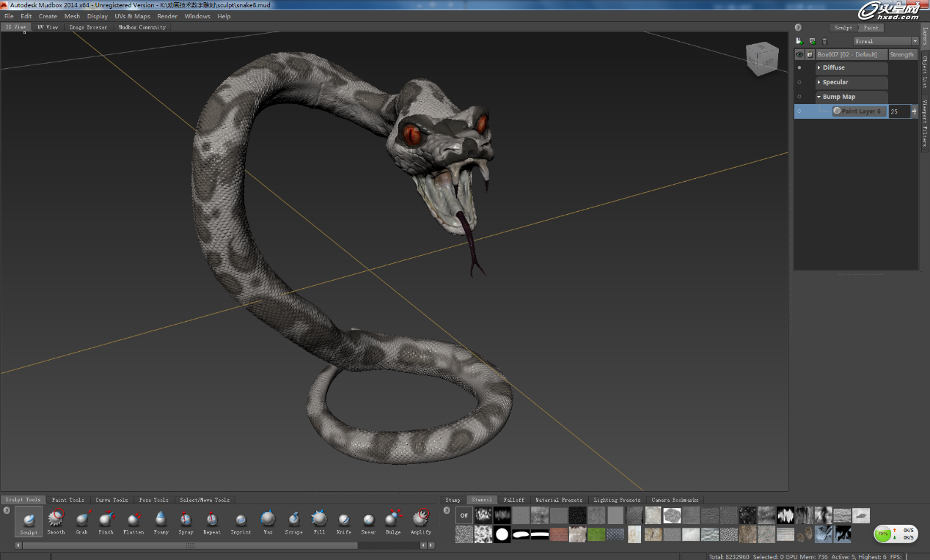Toggle visibility of the Bump Map channel

point(799,97)
